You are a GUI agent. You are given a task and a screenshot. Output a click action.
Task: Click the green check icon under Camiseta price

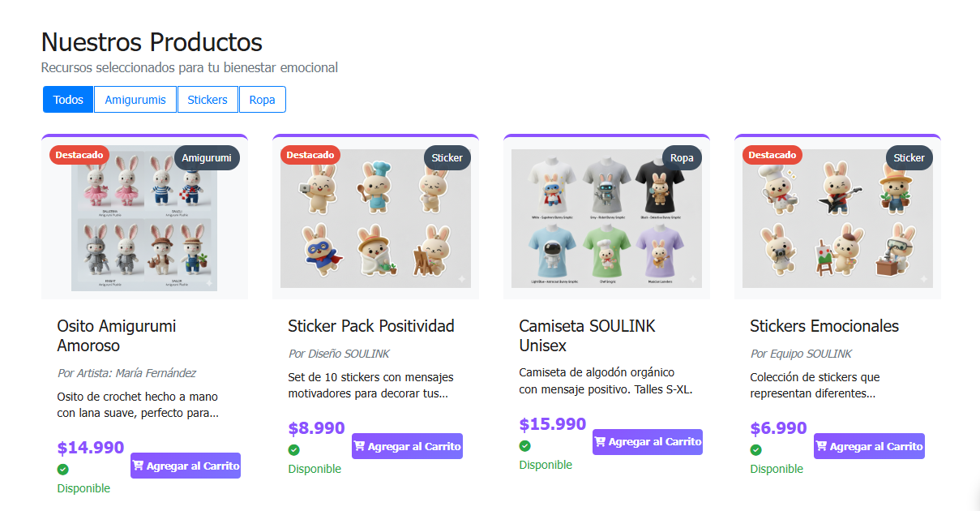pos(524,445)
